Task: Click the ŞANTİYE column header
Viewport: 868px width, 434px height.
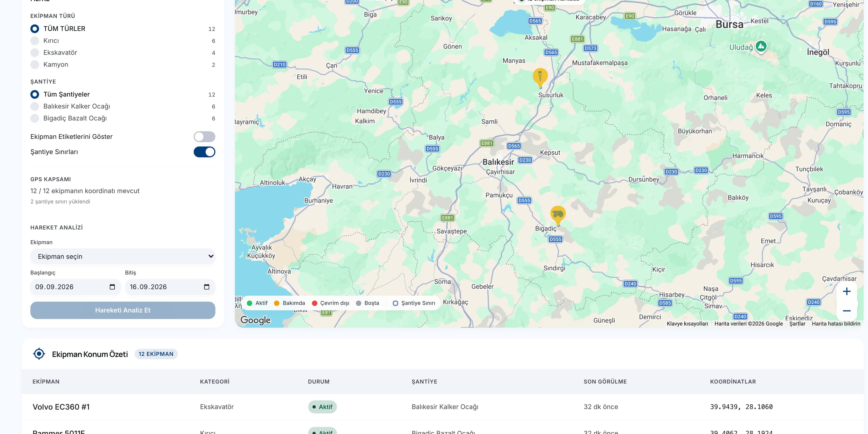Action: click(424, 381)
